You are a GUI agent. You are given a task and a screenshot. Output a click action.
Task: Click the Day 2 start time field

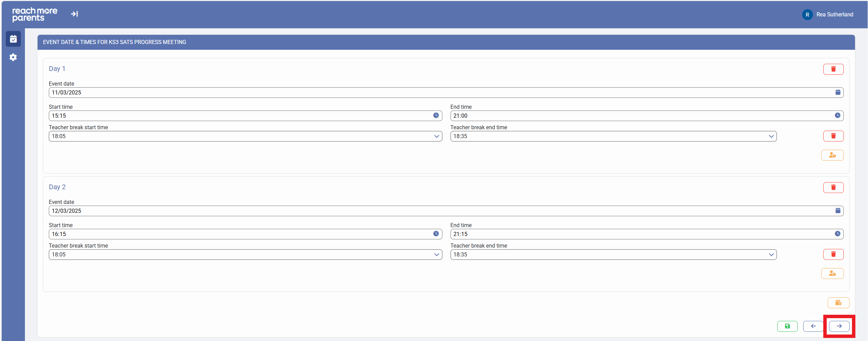click(242, 234)
